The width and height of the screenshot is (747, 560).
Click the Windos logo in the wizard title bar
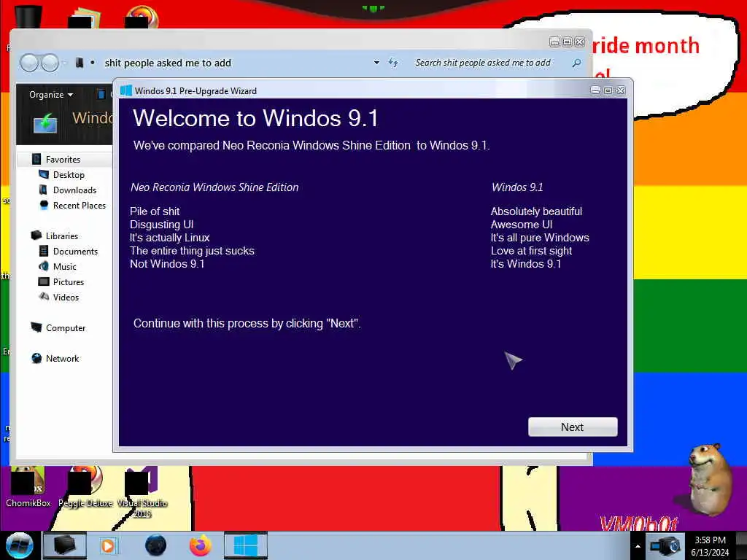[x=125, y=90]
